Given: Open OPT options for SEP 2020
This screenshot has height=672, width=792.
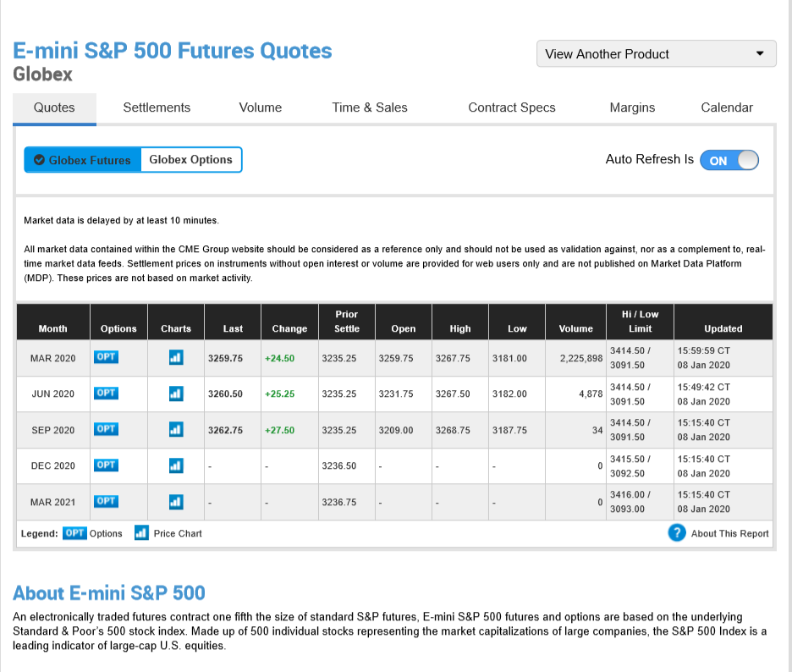Looking at the screenshot, I should [x=106, y=429].
